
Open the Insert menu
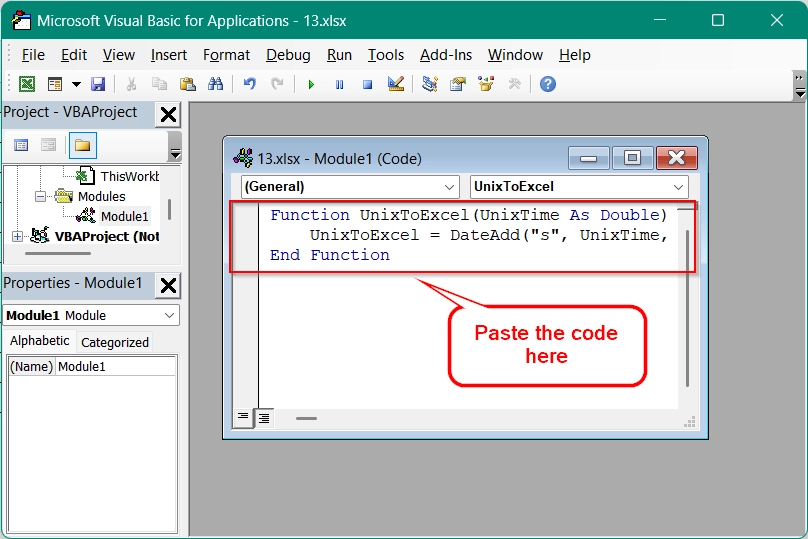pyautogui.click(x=169, y=55)
